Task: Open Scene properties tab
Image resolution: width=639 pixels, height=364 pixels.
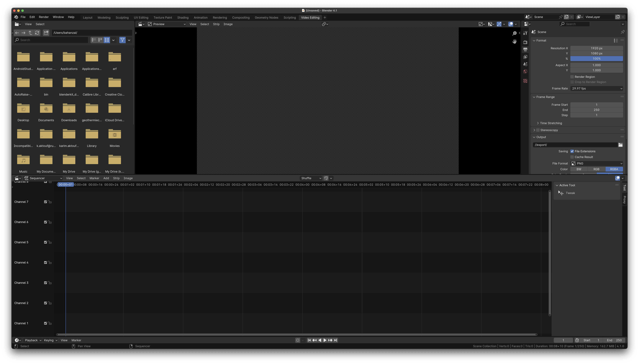Action: [x=525, y=64]
